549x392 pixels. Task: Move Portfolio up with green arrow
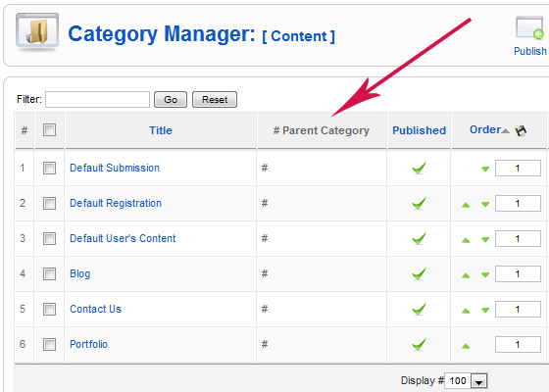click(466, 346)
